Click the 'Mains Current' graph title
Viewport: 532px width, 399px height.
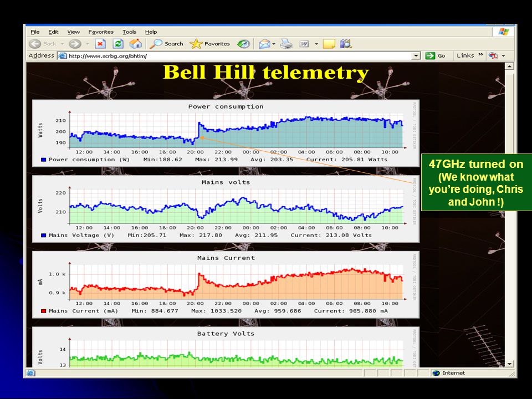(226, 258)
